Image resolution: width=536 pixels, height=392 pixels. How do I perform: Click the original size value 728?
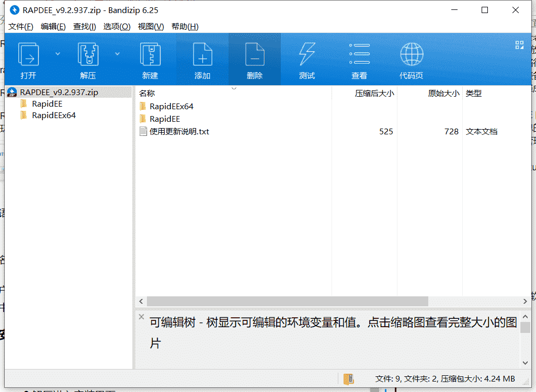[451, 132]
